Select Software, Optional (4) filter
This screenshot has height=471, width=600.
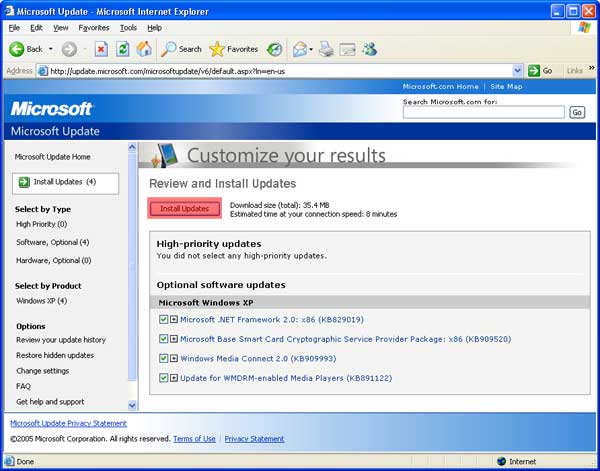point(52,242)
